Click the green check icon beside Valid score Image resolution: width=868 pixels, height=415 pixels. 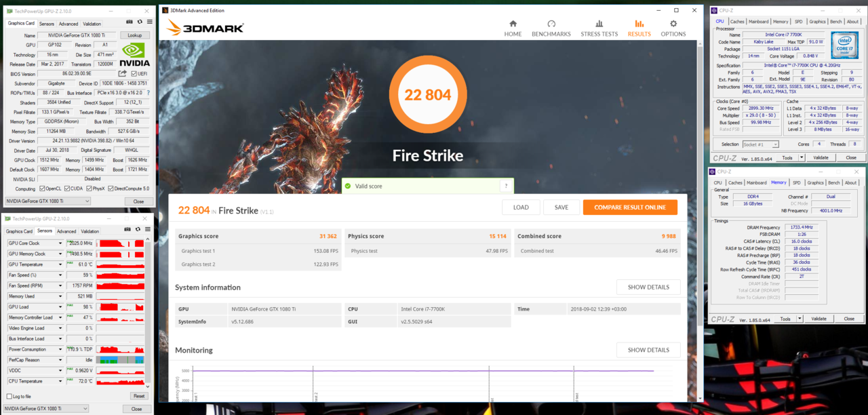[x=348, y=186]
